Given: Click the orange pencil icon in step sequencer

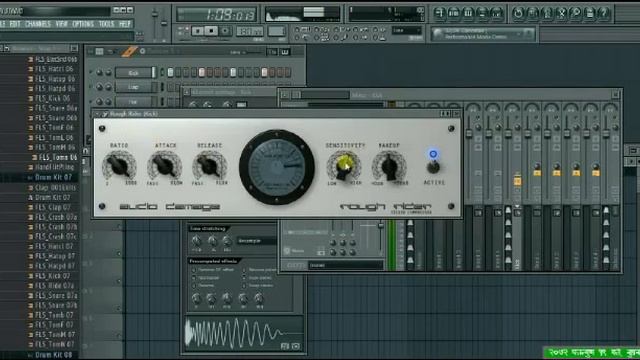Looking at the screenshot, I should click(129, 52).
